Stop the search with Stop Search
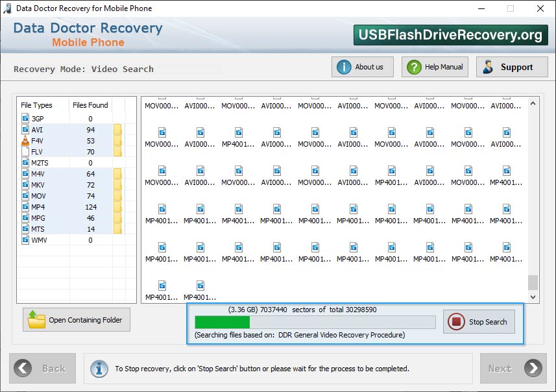The width and height of the screenshot is (556, 392). (x=479, y=322)
